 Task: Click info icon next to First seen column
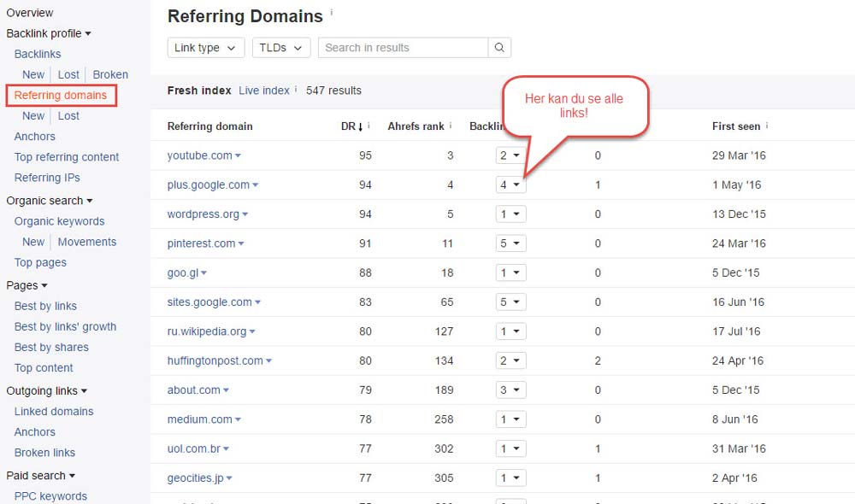(767, 126)
